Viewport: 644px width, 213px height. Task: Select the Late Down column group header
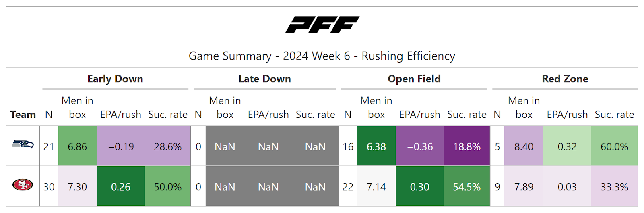pyautogui.click(x=264, y=79)
